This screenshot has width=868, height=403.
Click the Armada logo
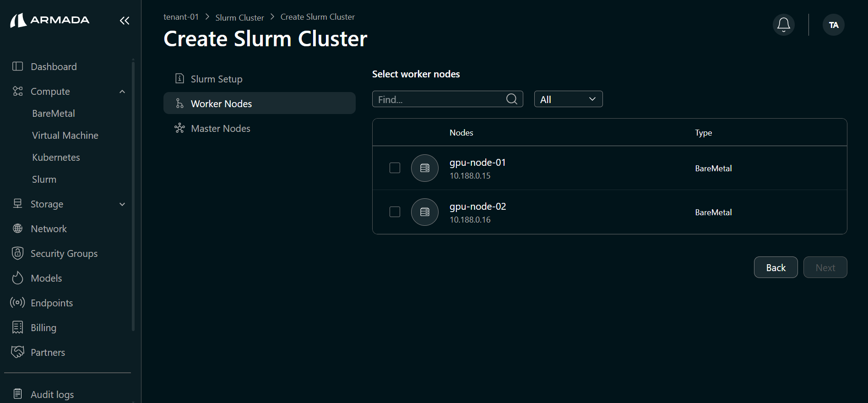[49, 20]
